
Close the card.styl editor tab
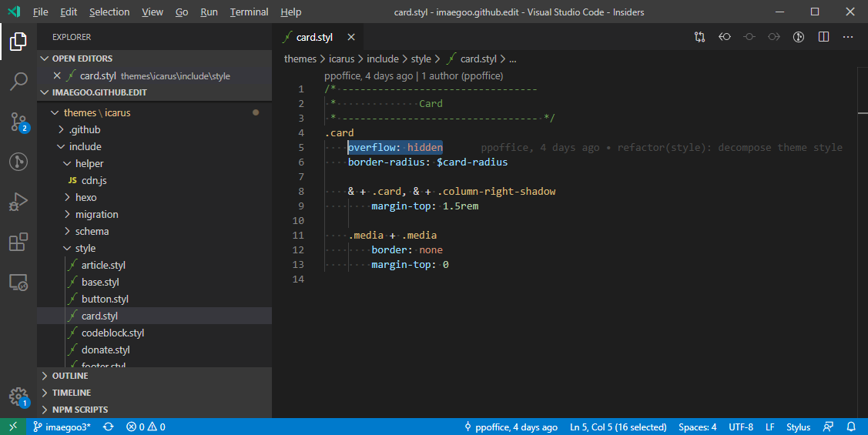[351, 37]
